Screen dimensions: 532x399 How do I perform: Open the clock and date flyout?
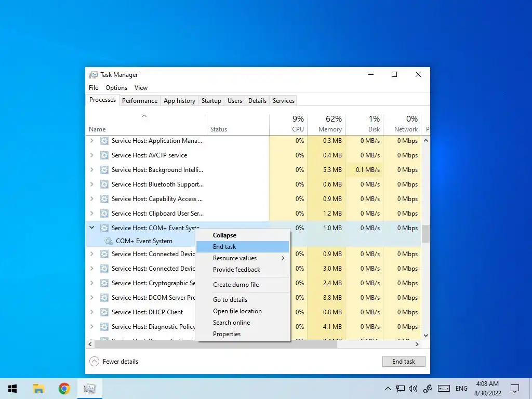487,389
